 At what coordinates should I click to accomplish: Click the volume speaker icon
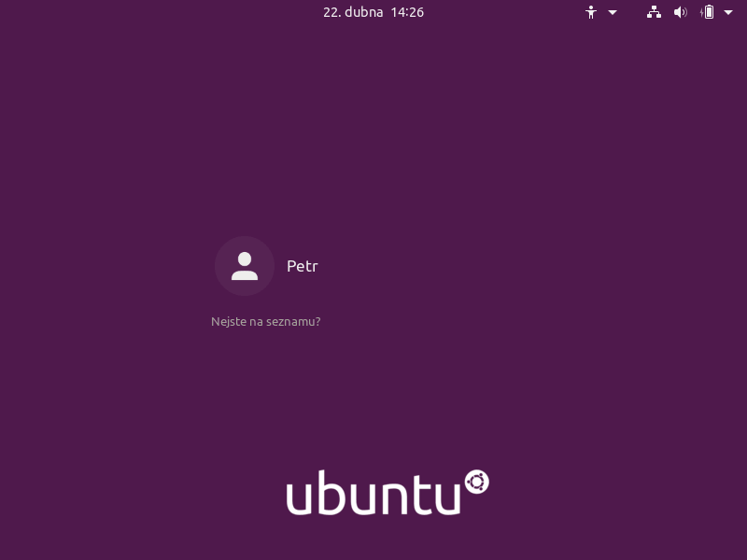[x=681, y=12]
